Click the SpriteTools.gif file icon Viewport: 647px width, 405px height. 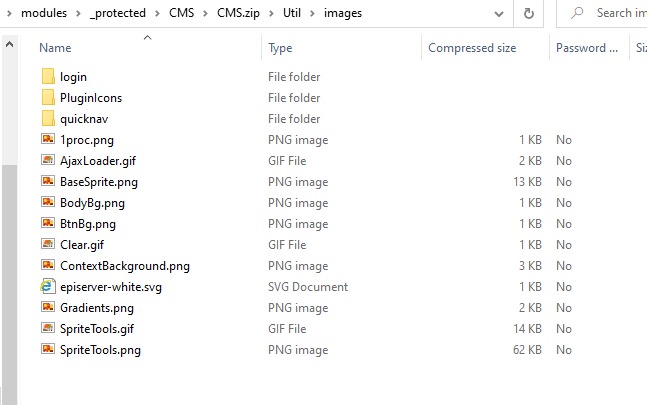[x=49, y=329]
